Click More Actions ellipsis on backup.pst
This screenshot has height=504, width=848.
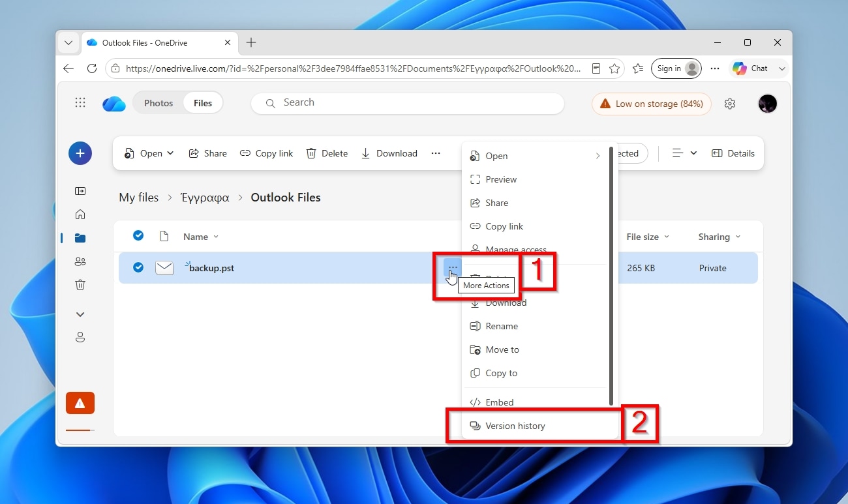453,268
